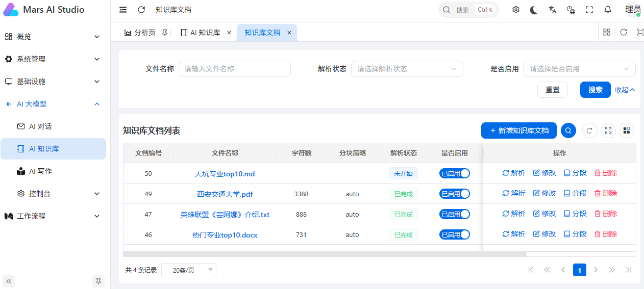Screen dimensions: 644x289
Task: Collapse sidebar with hamburger menu icon
Action: (x=123, y=10)
